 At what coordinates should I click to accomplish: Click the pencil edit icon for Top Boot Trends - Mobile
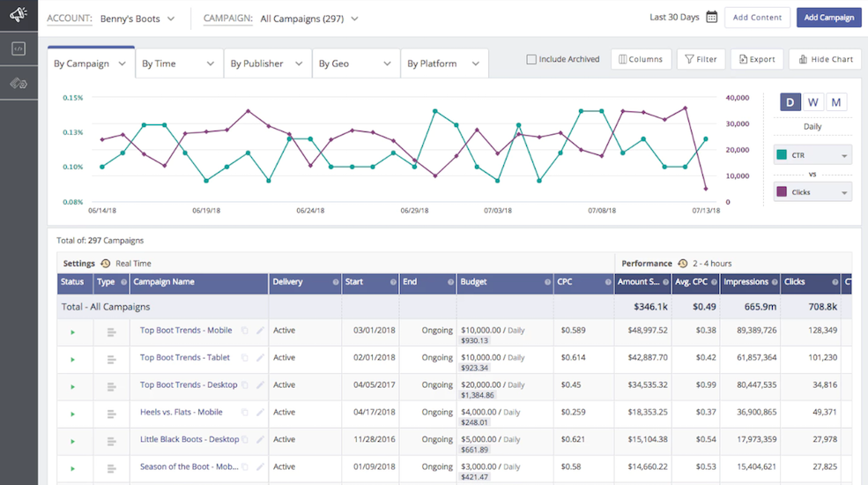[x=260, y=332]
